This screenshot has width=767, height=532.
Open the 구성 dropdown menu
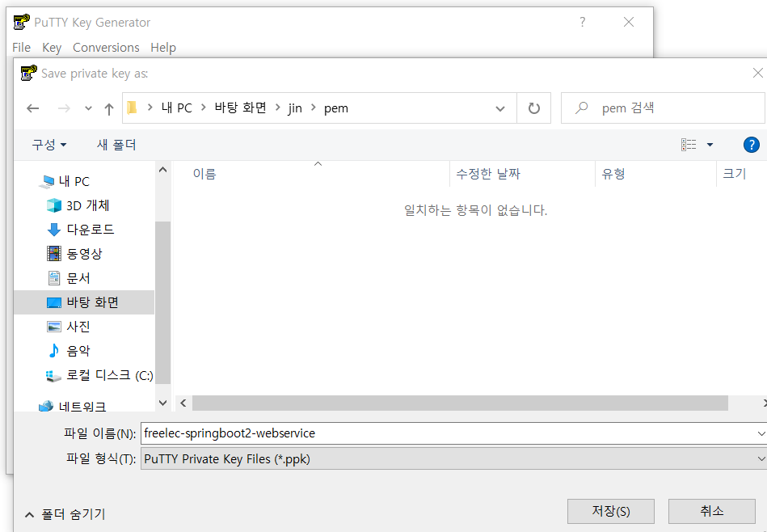[49, 145]
